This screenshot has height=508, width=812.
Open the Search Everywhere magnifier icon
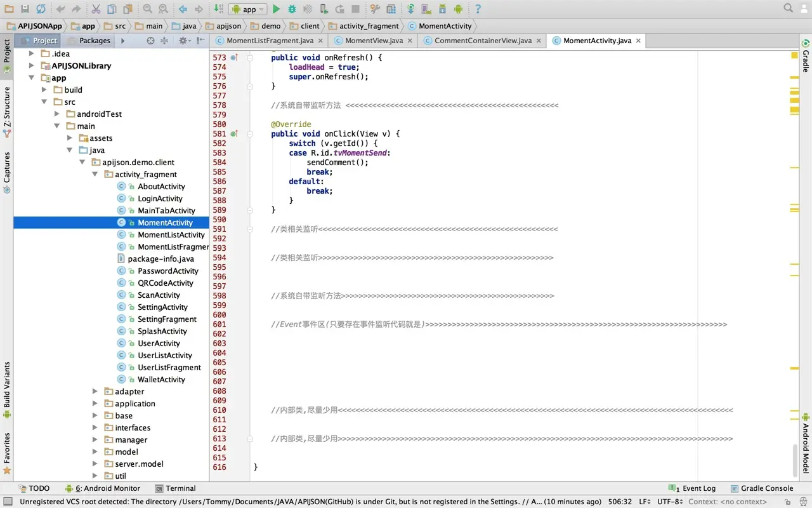(788, 8)
